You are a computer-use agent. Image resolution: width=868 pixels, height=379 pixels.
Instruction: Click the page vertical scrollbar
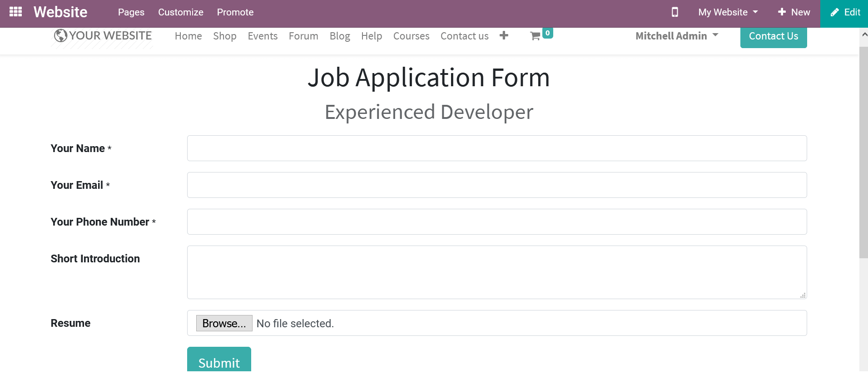863,154
